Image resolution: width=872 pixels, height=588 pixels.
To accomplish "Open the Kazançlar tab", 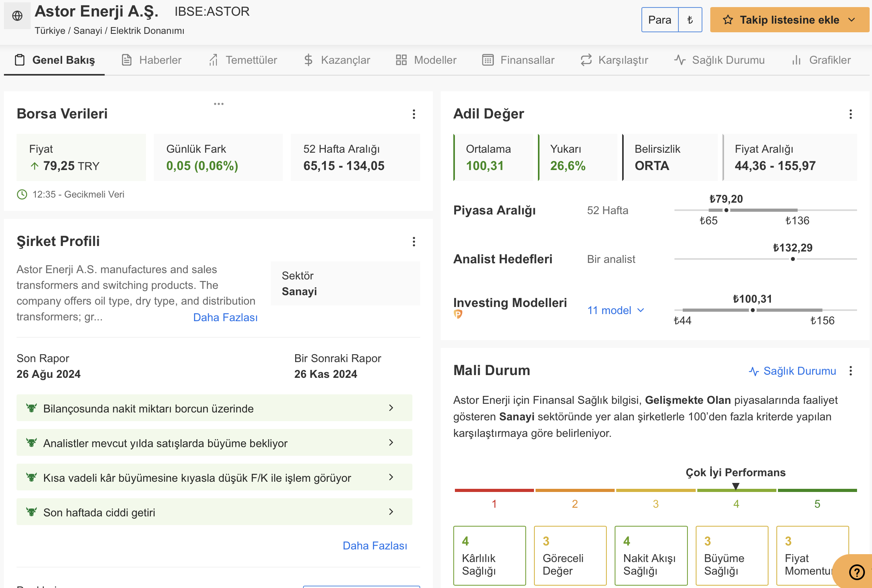I will [x=337, y=60].
